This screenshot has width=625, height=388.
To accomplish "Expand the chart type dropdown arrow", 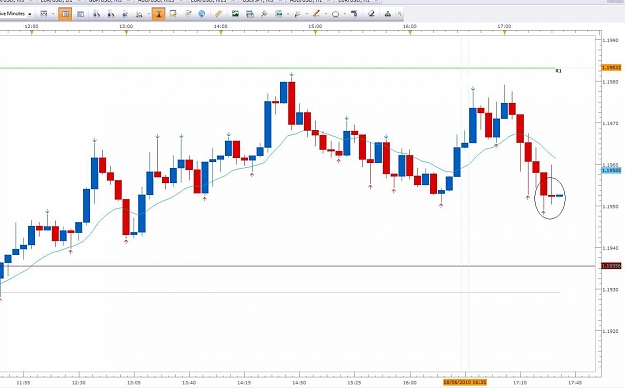I will click(53, 14).
